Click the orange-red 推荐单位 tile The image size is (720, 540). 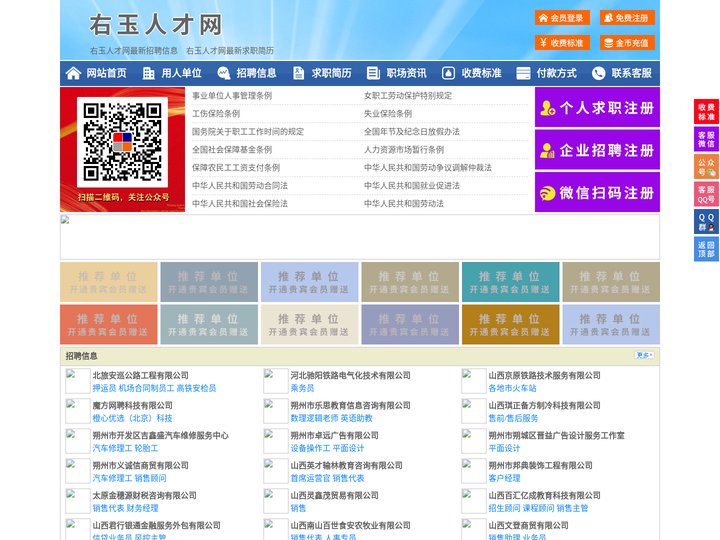tap(109, 324)
